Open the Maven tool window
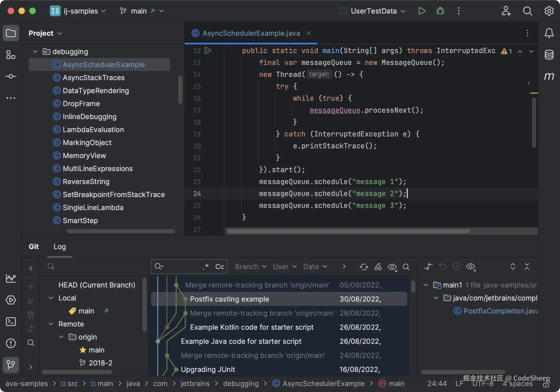Viewport: 560px width, 392px height. (549, 76)
